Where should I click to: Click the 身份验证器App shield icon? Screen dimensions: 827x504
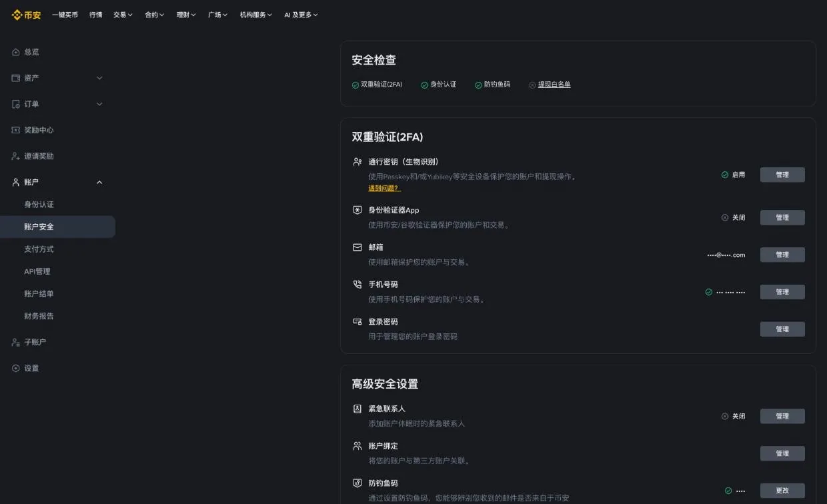[357, 210]
